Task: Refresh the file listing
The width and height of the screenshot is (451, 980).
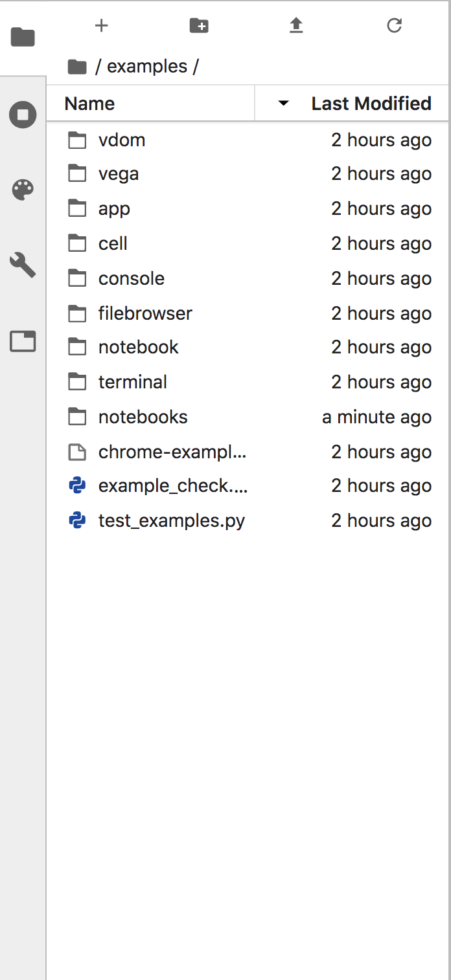Action: click(x=394, y=26)
